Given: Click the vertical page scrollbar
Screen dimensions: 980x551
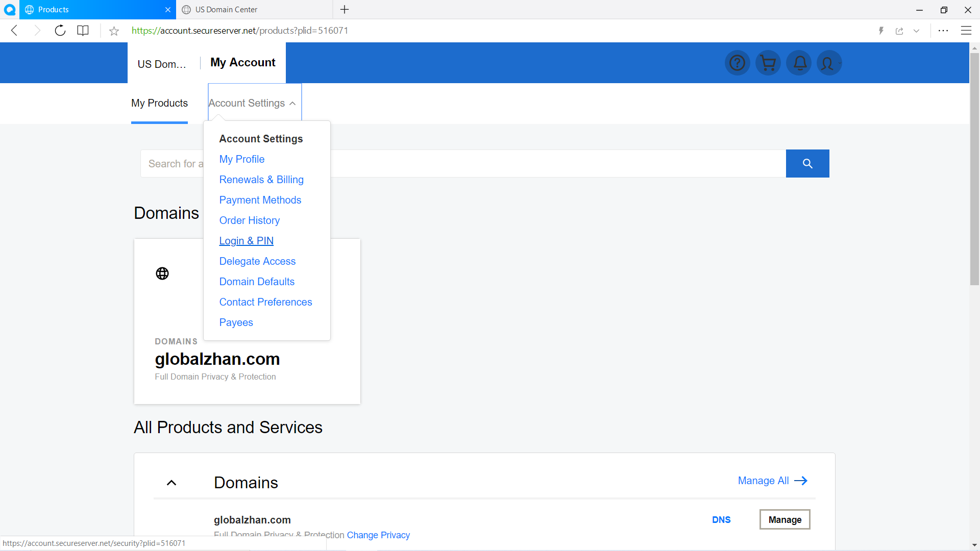Looking at the screenshot, I should tap(974, 168).
